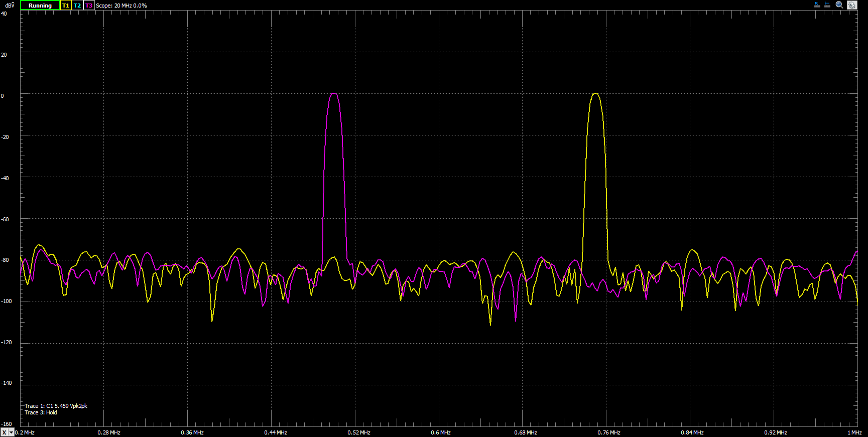Click the 40 top scale label

tap(4, 14)
